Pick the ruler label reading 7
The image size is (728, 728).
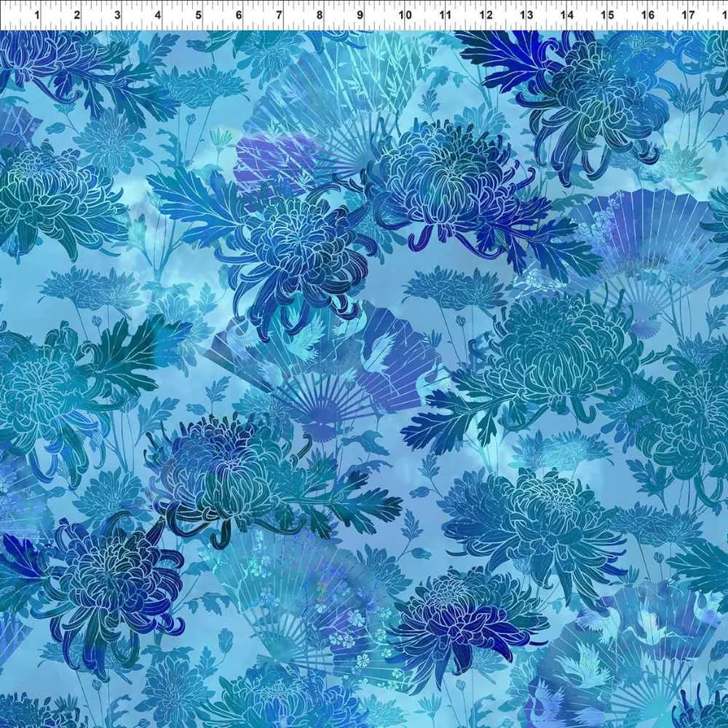[x=279, y=15]
